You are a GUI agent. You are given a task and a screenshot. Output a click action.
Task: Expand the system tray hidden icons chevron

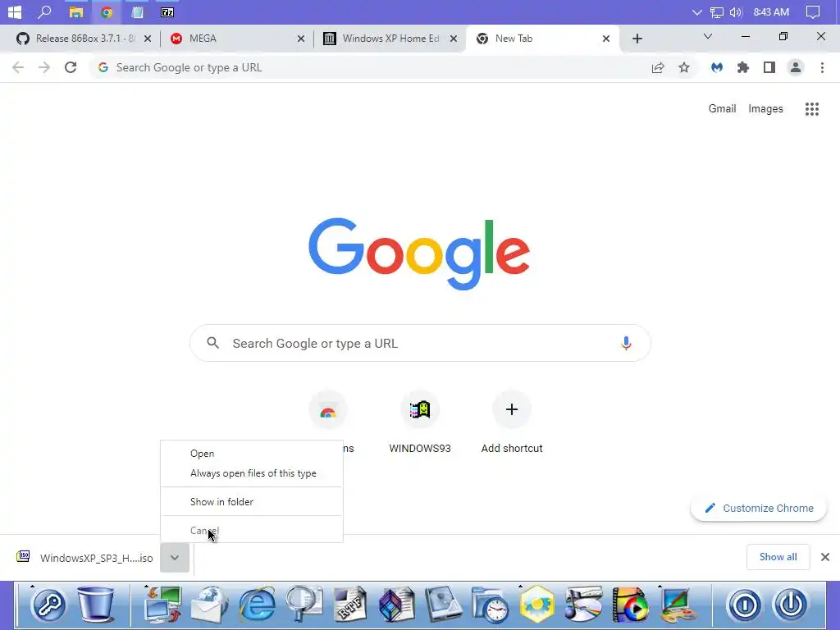(696, 12)
